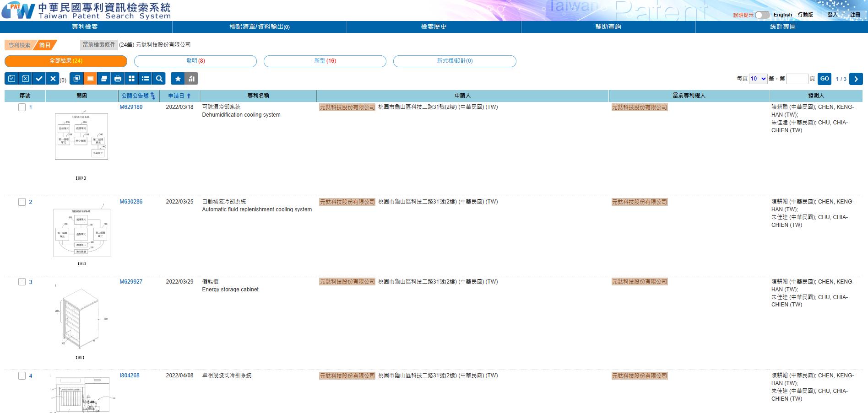The height and width of the screenshot is (413, 868).
Task: Click the overlapping squares toolbar icon
Action: 76,79
